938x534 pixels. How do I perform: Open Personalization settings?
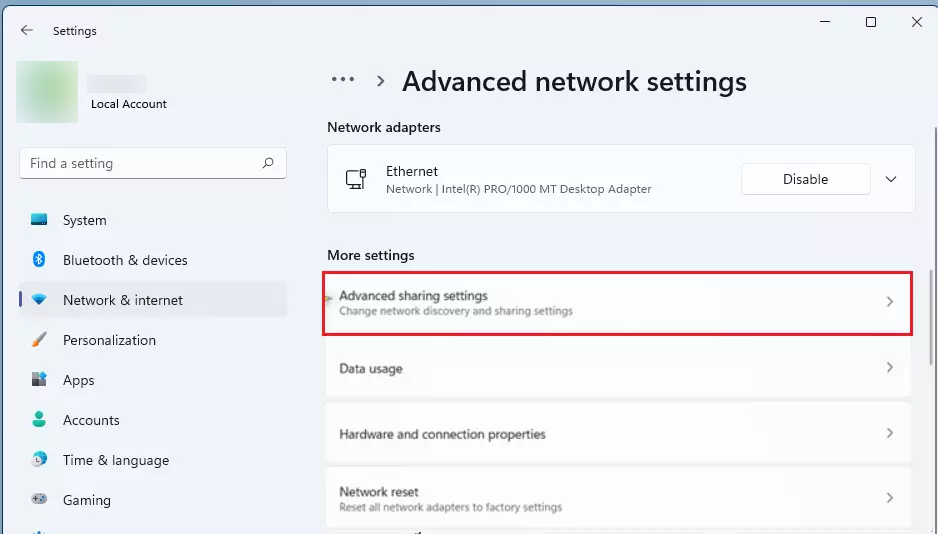153,340
